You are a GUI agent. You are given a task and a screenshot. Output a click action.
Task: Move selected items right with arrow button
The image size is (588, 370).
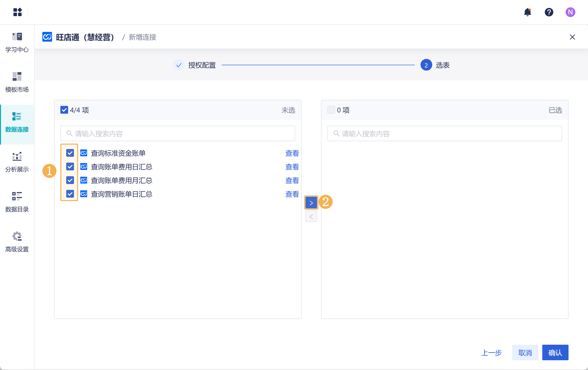tap(311, 203)
